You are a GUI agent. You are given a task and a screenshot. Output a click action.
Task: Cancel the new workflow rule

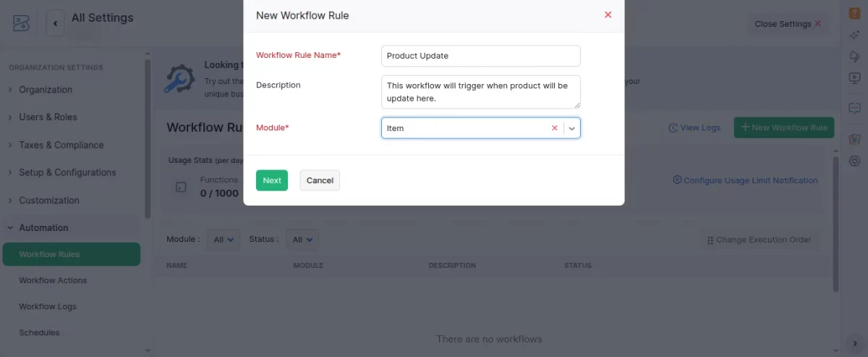click(x=320, y=180)
